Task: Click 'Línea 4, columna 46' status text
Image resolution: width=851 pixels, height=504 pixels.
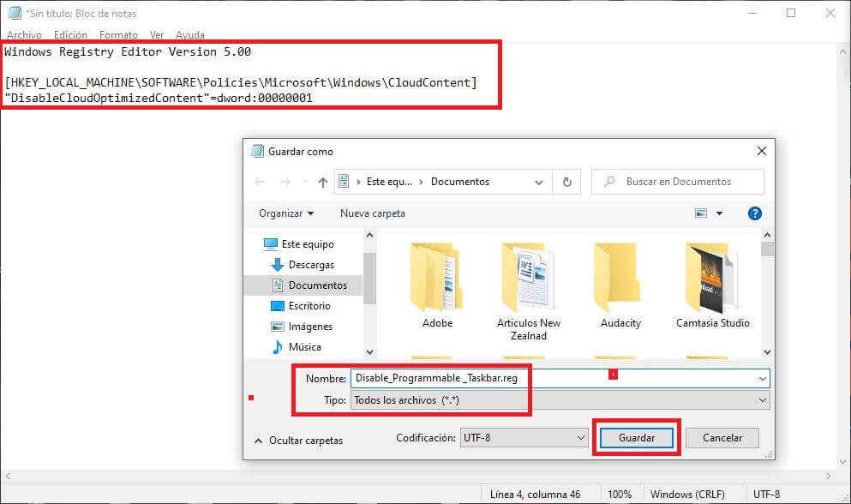Action: pos(535,495)
